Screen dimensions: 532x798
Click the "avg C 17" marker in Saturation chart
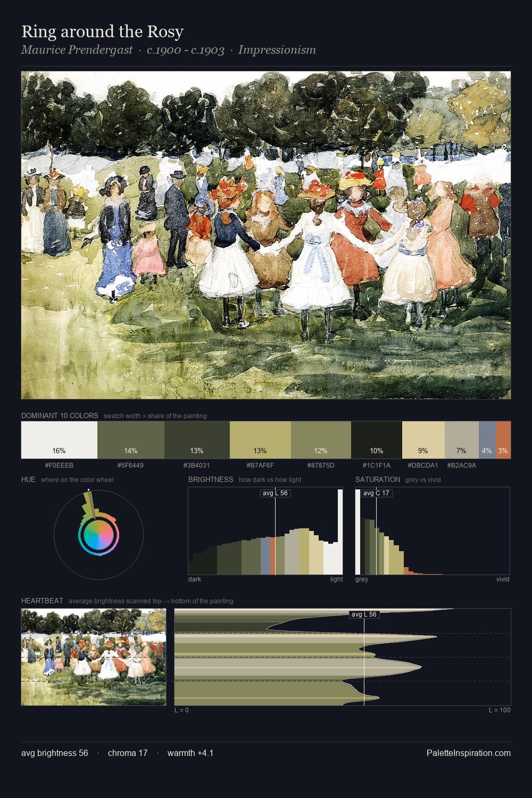(x=376, y=493)
